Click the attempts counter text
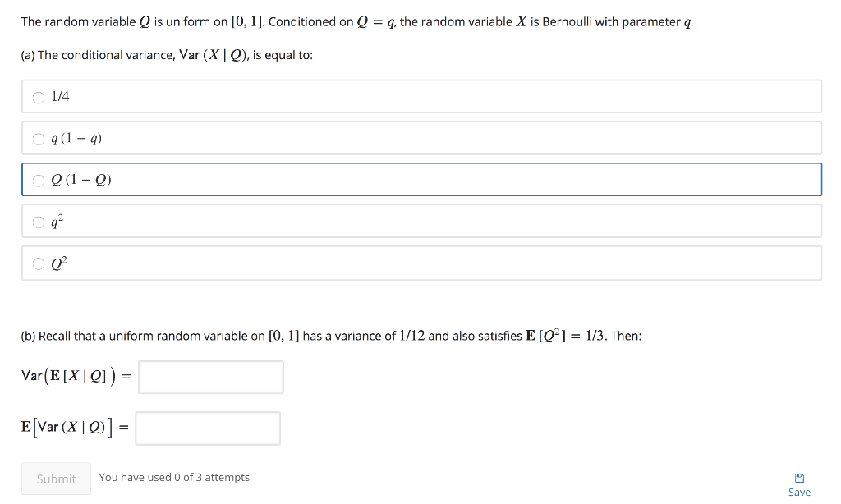The height and width of the screenshot is (504, 841). point(173,477)
